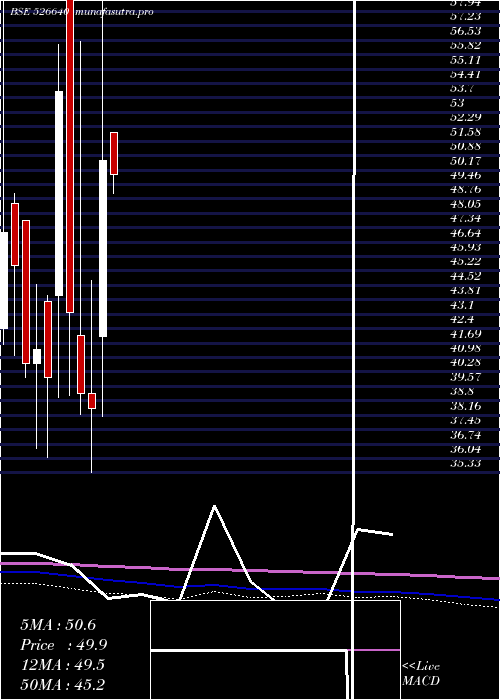Screen dimensions: 500x700
Task: Click the tiny white candle near 40.98
Action: (x=37, y=356)
